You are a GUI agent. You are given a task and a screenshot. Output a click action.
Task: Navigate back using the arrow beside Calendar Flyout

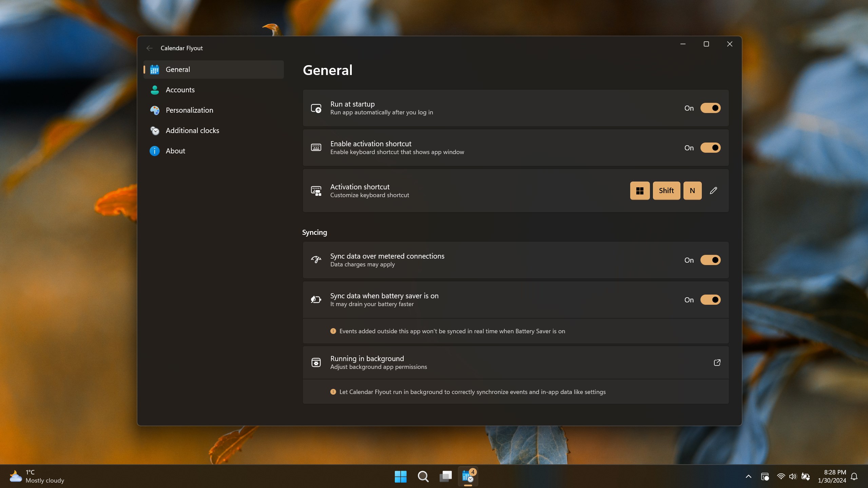(x=149, y=48)
